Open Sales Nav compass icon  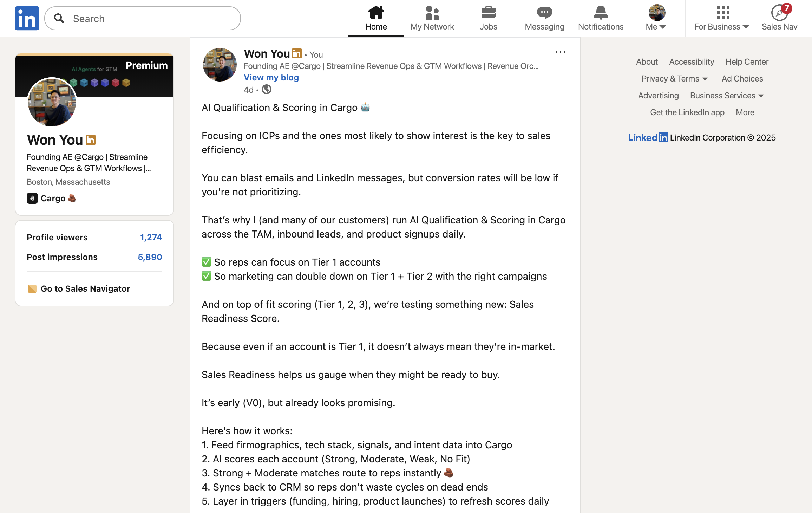pyautogui.click(x=779, y=13)
